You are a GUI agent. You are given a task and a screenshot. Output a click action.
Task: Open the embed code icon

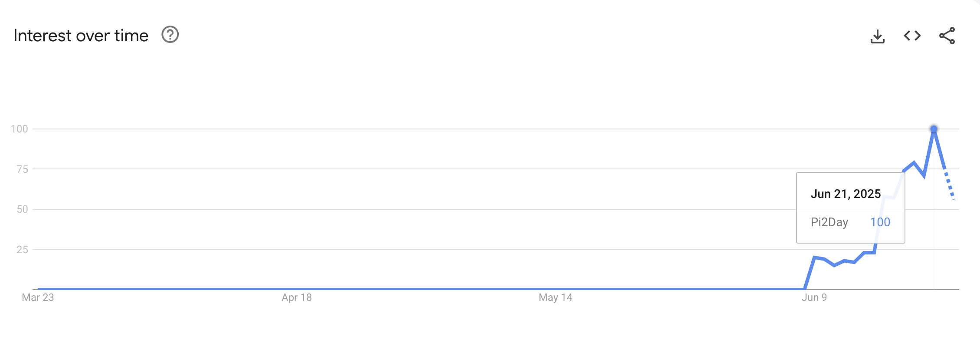(912, 36)
